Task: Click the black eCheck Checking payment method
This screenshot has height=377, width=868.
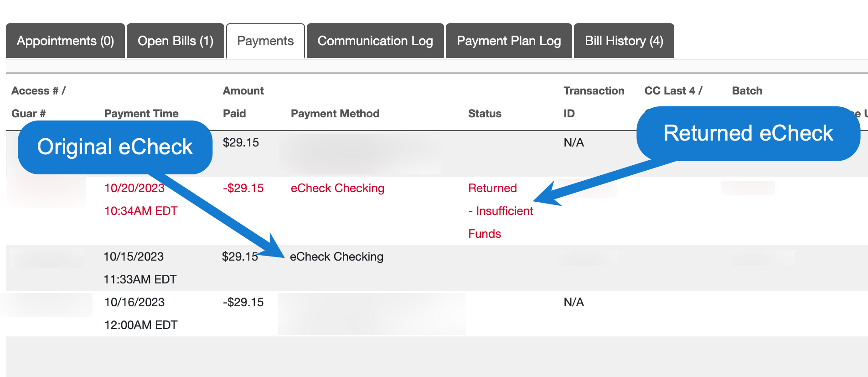Action: (336, 257)
